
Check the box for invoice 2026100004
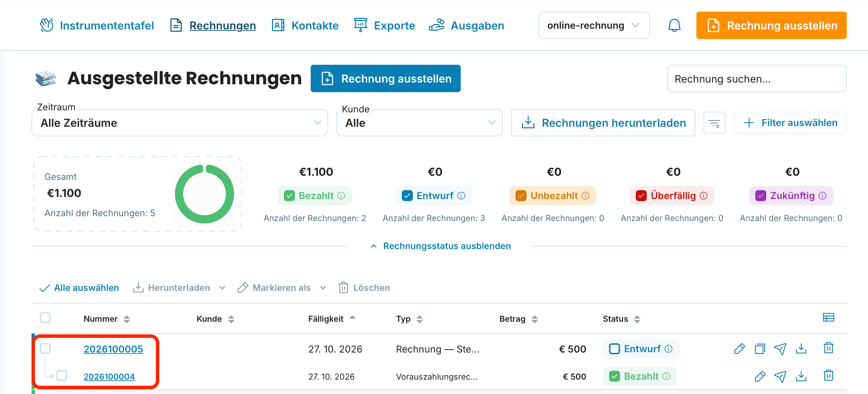[62, 375]
